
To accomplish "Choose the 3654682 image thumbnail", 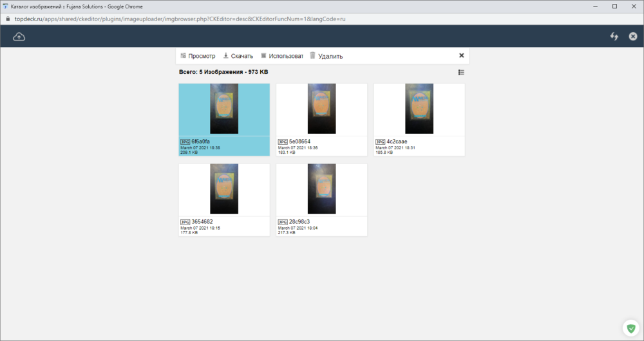I will [224, 189].
